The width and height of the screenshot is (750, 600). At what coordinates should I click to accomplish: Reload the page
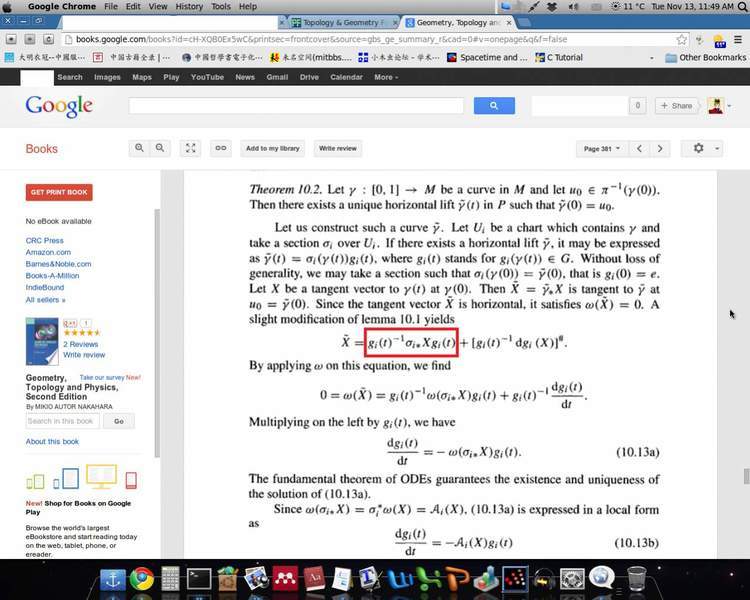(x=48, y=39)
